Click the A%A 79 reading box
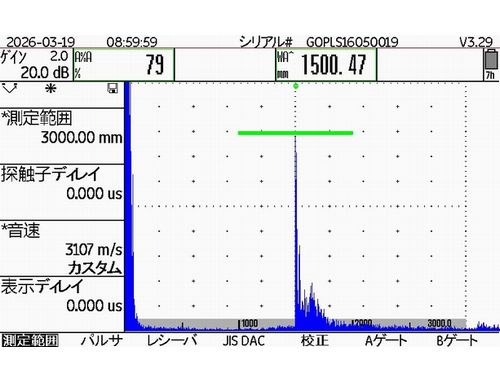Image resolution: width=500 pixels, height=383 pixels. pos(124,65)
